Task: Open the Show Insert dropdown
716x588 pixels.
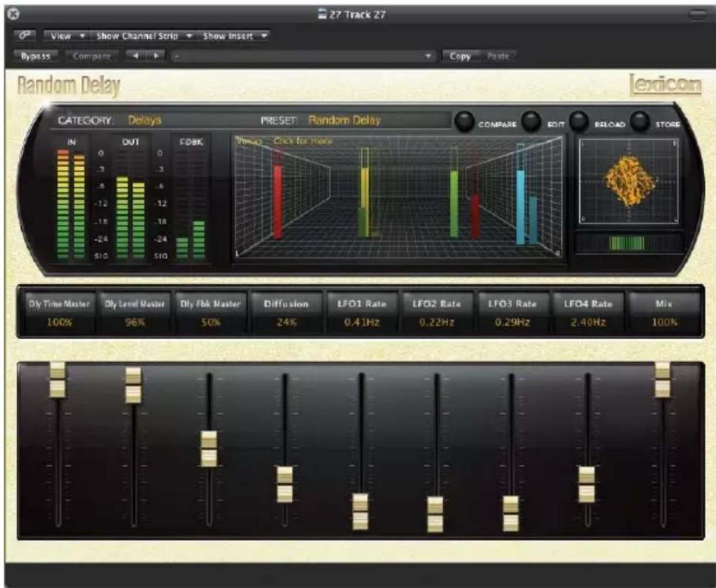Action: [x=235, y=36]
